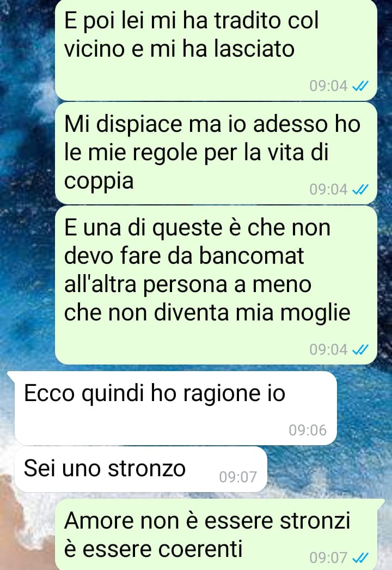Image resolution: width=392 pixels, height=570 pixels.
Task: Tap the word "bancomat" in the green bubble
Action: (252, 256)
